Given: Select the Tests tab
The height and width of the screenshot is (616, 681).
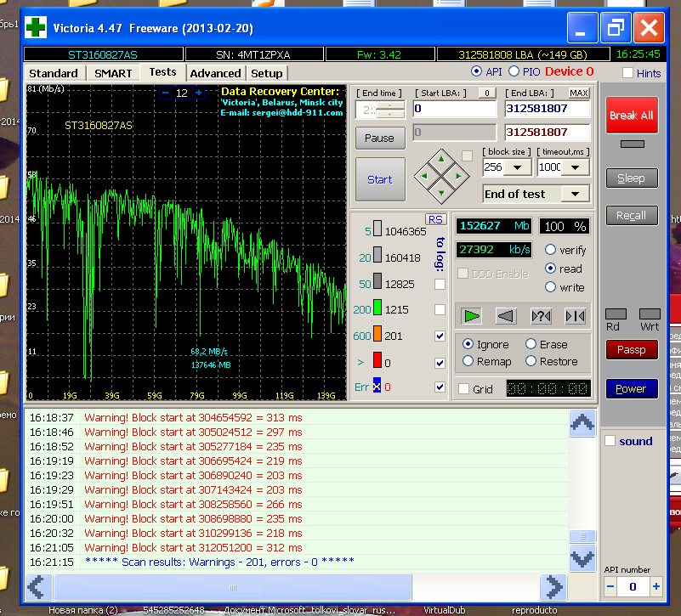Looking at the screenshot, I should [163, 72].
